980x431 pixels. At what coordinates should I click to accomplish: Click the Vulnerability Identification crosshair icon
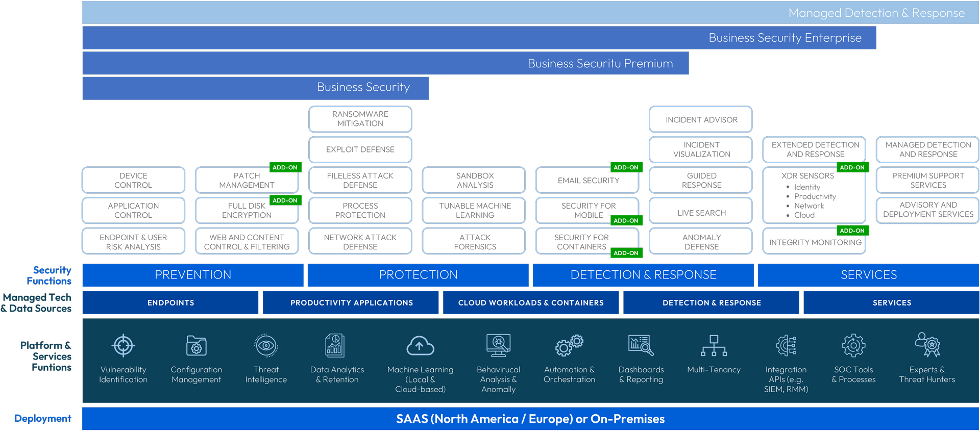coord(123,346)
